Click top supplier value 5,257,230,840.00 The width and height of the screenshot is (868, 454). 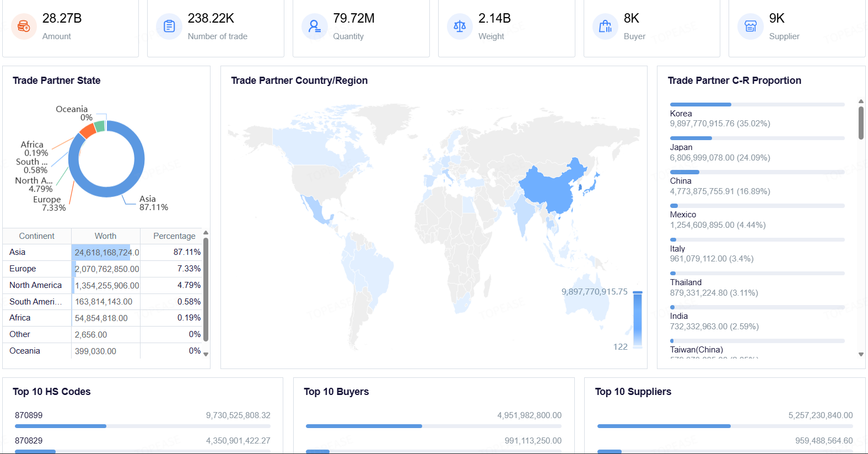pyautogui.click(x=820, y=415)
